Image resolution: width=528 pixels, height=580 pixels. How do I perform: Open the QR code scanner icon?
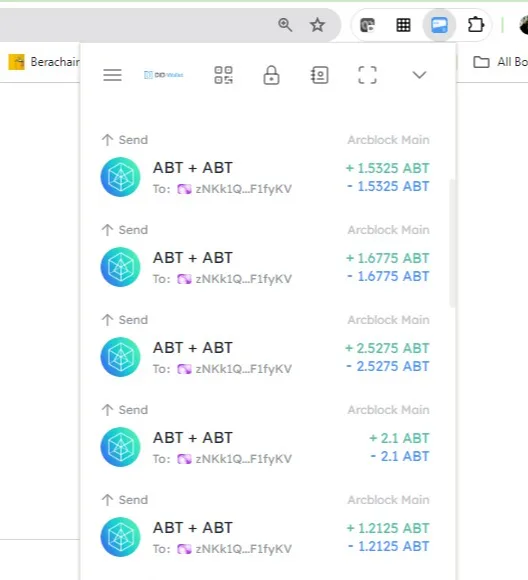223,75
